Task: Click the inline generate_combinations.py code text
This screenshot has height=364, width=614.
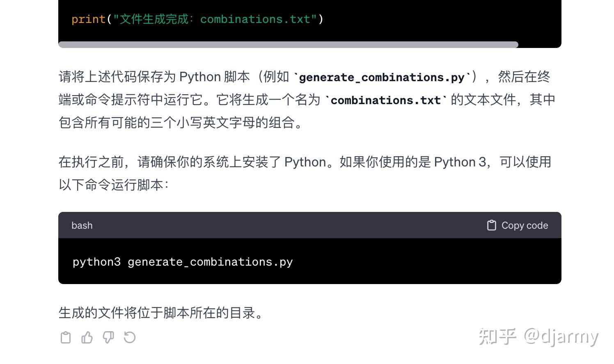Action: [382, 77]
